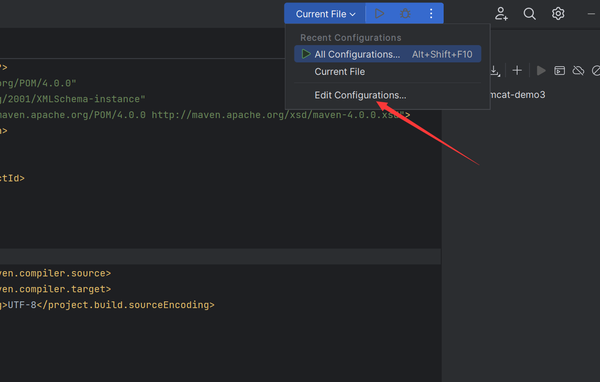600x382 pixels.
Task: Toggle the Skip Tests mode icon
Action: pos(596,71)
